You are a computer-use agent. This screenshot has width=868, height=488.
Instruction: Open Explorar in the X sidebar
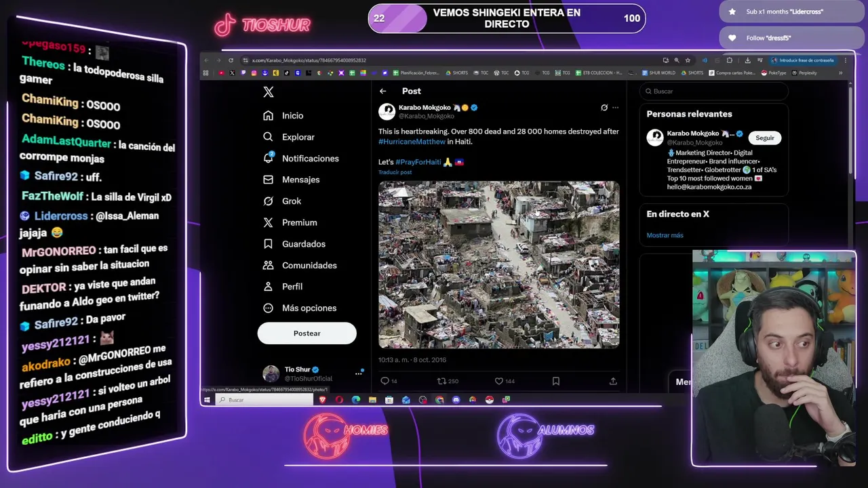pyautogui.click(x=289, y=137)
